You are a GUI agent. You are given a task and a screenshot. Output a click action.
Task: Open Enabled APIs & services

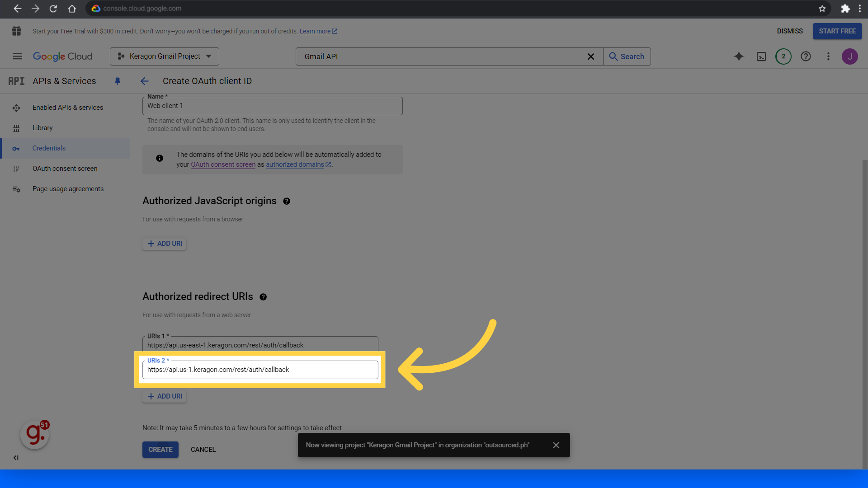(x=68, y=108)
